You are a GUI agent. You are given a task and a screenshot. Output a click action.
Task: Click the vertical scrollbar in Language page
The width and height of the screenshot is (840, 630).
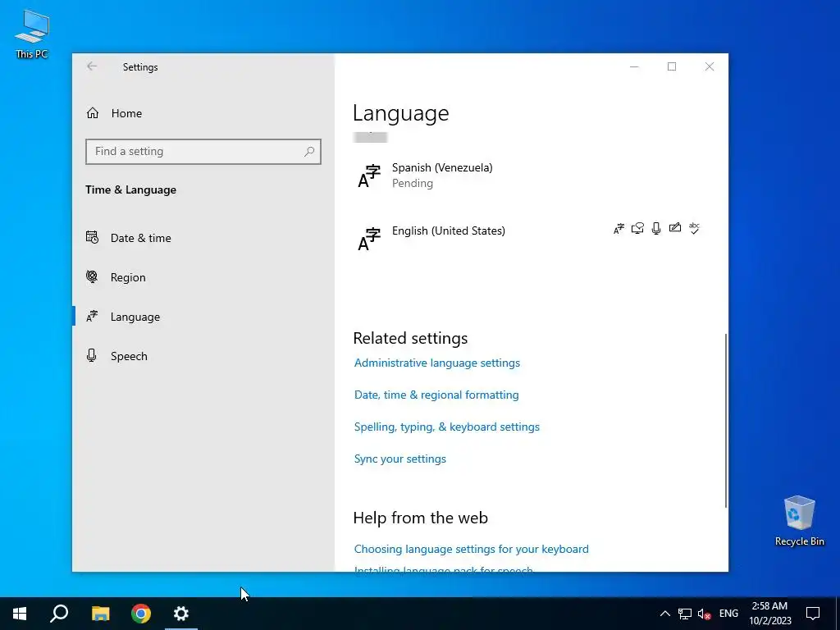[x=726, y=420]
